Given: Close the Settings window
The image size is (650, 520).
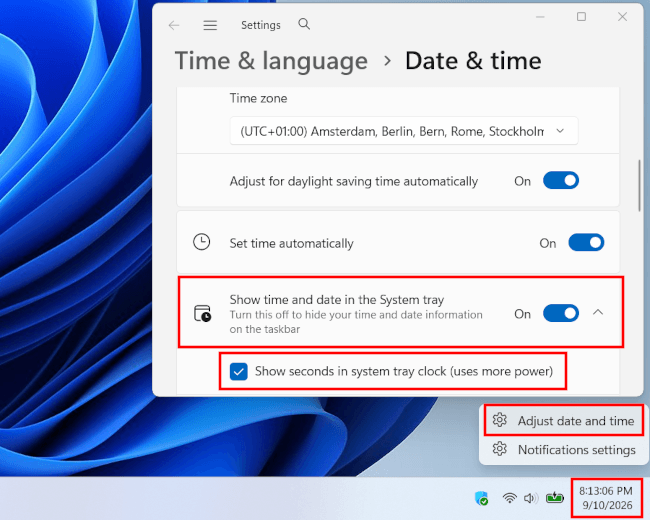Looking at the screenshot, I should pyautogui.click(x=622, y=17).
